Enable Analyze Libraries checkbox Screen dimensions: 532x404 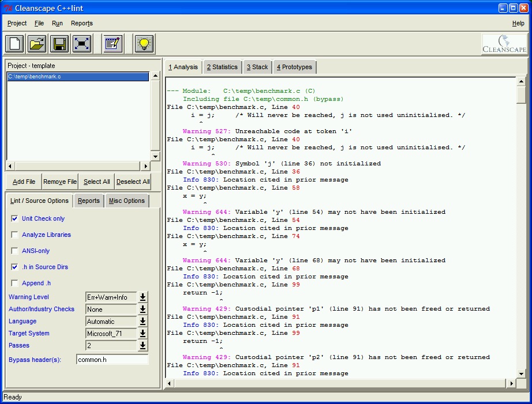point(14,235)
